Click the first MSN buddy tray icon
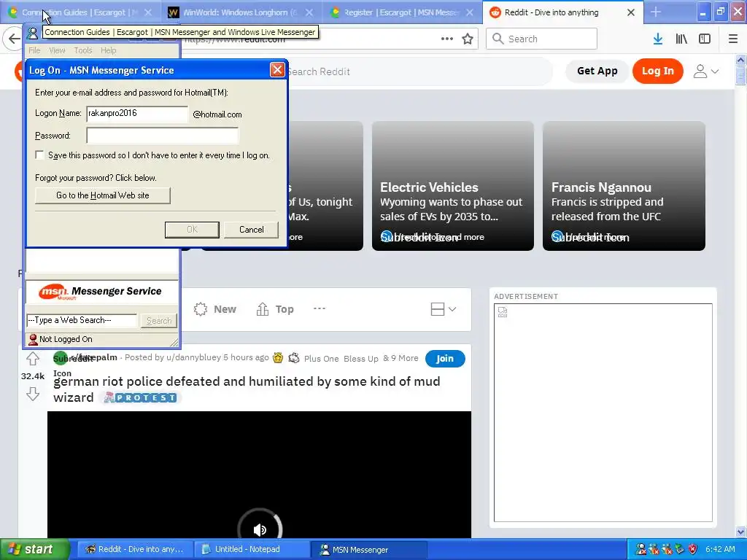The width and height of the screenshot is (747, 560). pos(641,549)
